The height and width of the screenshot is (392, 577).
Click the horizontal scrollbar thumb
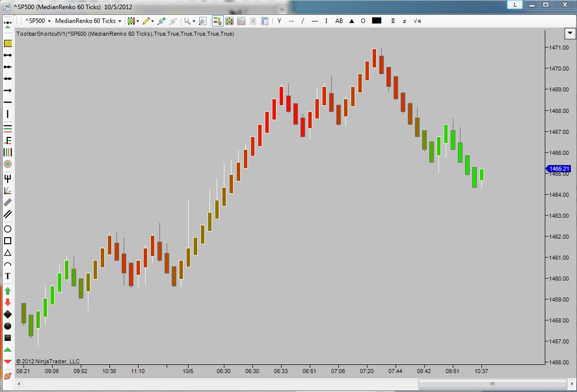click(492, 384)
